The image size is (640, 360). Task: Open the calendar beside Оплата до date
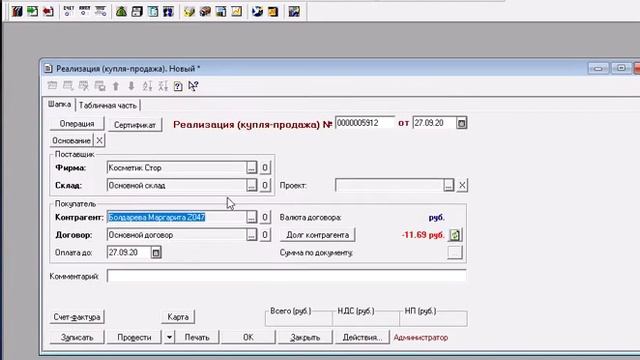(x=156, y=253)
